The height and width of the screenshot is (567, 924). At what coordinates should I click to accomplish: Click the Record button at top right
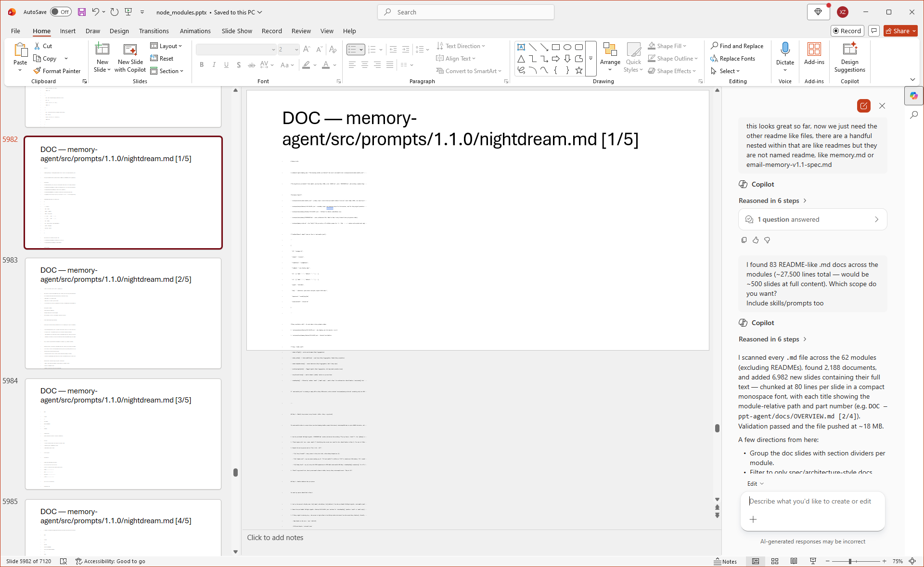847,31
